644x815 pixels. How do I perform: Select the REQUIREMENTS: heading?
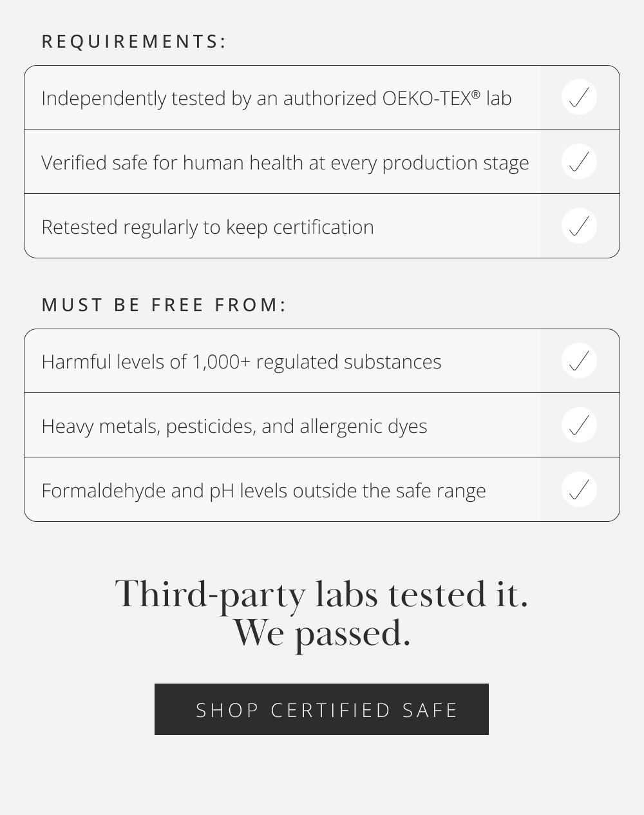134,41
